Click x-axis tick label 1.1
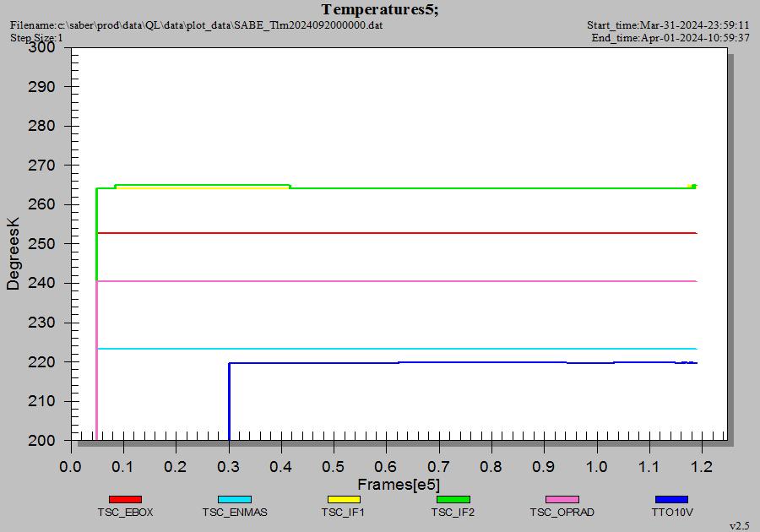 [x=649, y=467]
